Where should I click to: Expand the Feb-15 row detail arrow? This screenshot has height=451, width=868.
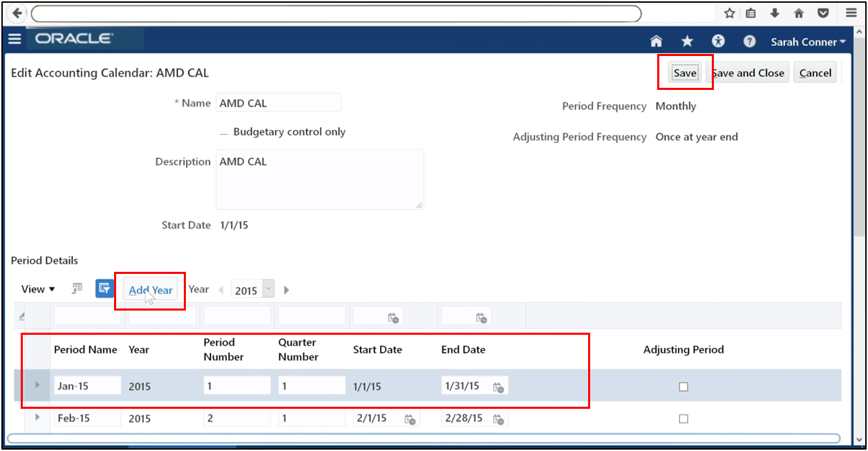pos(36,418)
